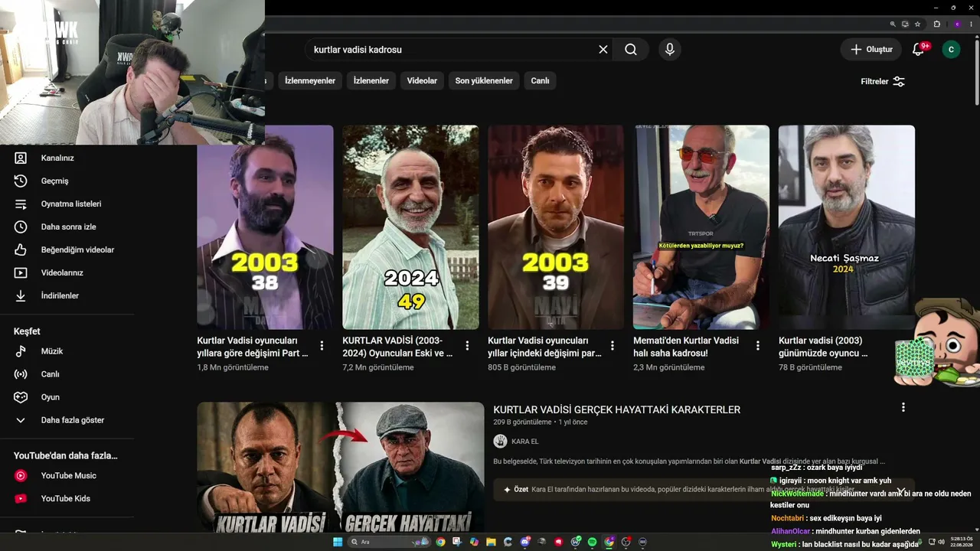Open the green C account avatar menu
This screenshot has width=980, height=551.
[951, 49]
